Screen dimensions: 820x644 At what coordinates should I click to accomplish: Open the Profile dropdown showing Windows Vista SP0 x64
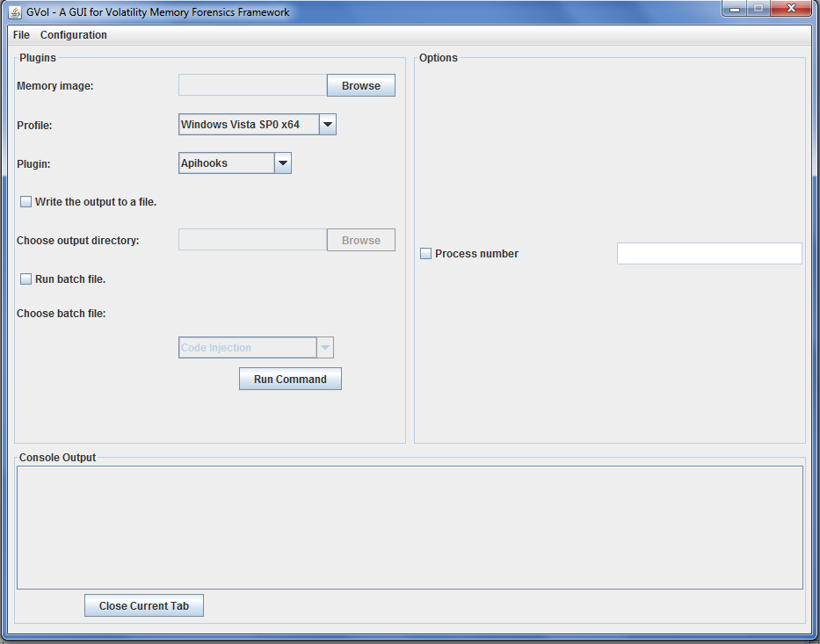258,125
